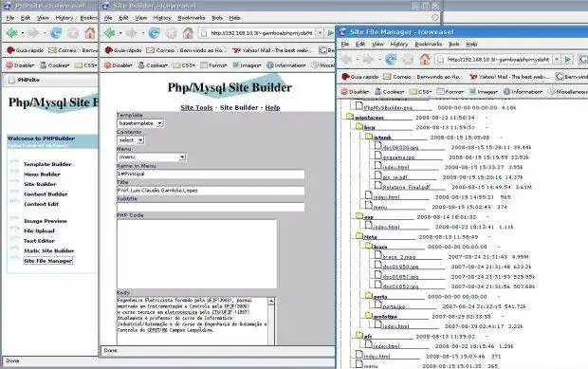Open Help menu in Site Builder window
Screen dimensions: 588x369
235,18
